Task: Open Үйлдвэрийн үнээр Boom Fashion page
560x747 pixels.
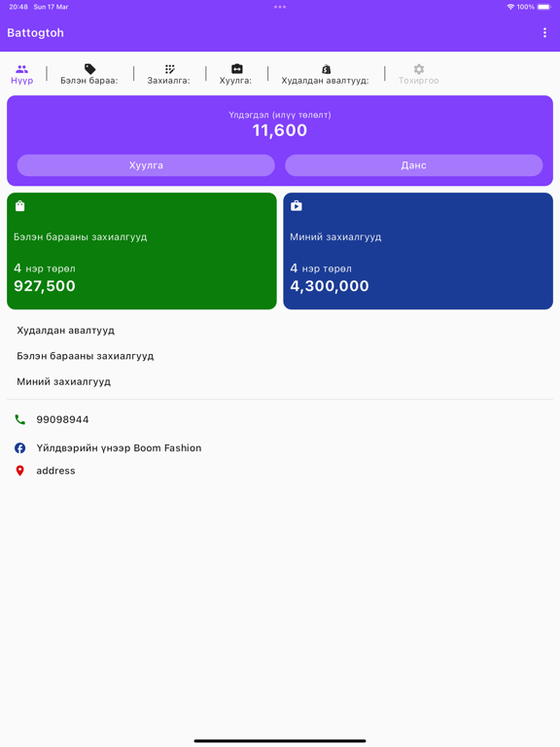Action: coord(119,447)
